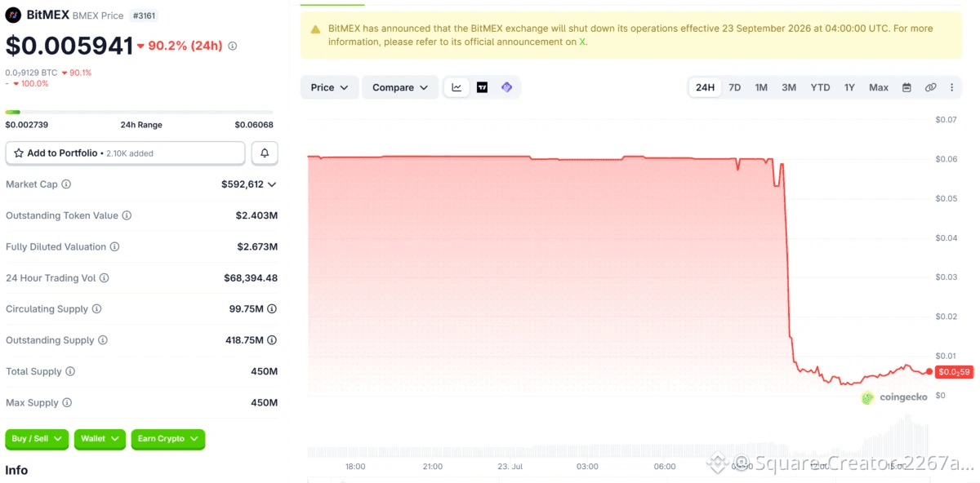Screen dimensions: 980x483
Task: Show Total Supply info icon
Action: (x=70, y=371)
